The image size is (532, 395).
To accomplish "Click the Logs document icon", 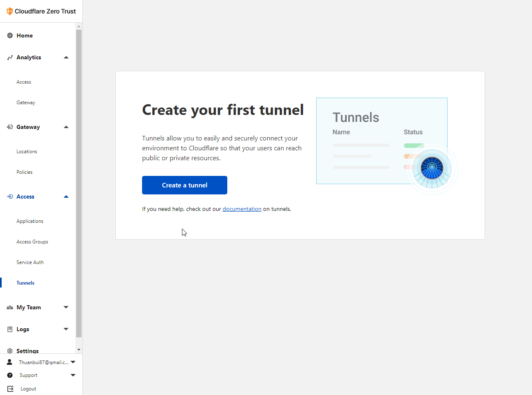I will [x=10, y=329].
